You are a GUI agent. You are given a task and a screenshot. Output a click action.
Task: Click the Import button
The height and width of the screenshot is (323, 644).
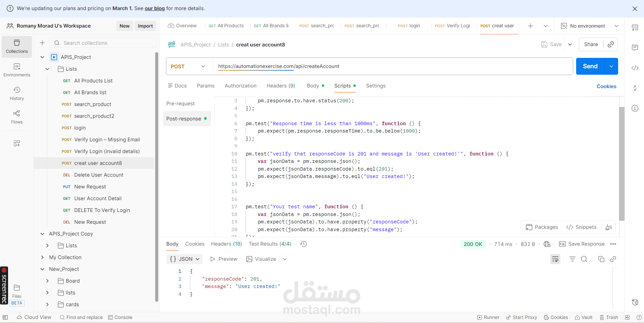coord(145,26)
